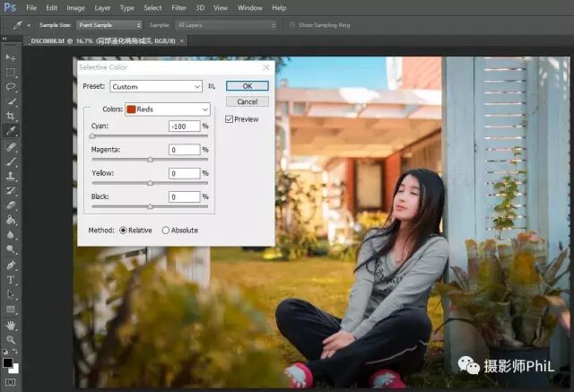Screen dimensions: 574x392
Task: Open the View menu
Action: (221, 8)
